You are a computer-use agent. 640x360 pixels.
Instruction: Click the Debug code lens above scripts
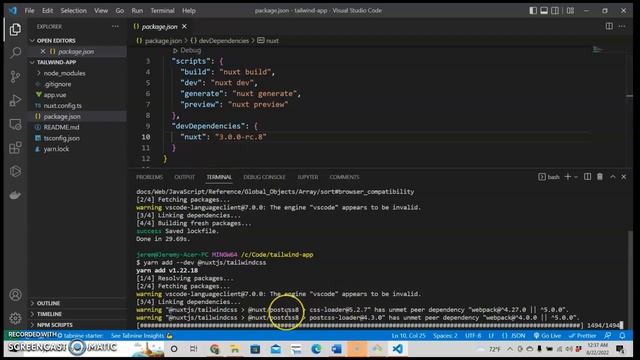187,50
